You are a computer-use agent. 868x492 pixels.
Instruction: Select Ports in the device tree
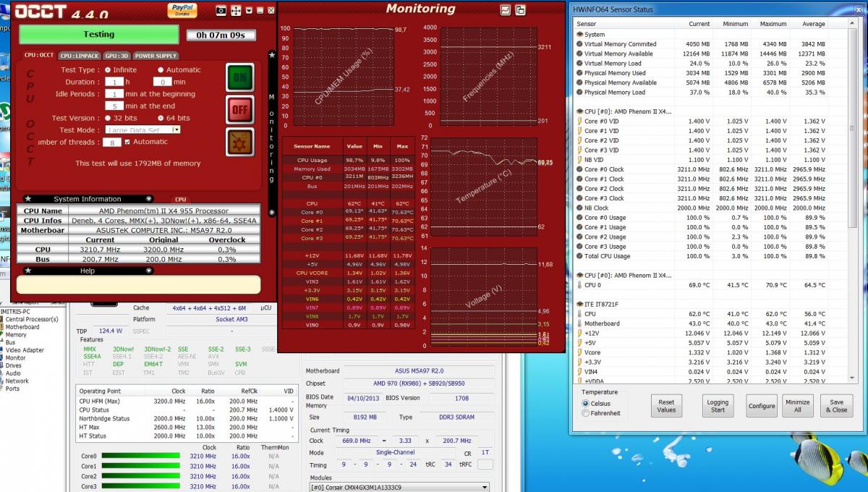pos(12,389)
